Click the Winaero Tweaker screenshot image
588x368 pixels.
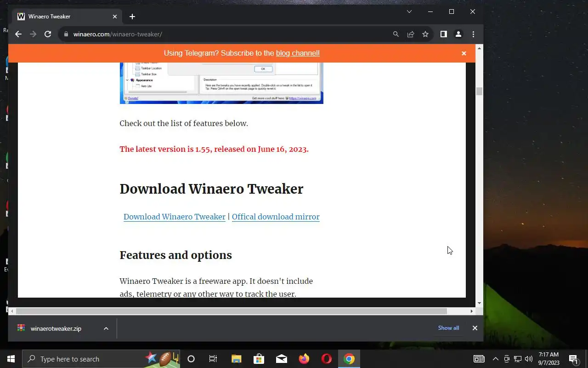pos(221,83)
